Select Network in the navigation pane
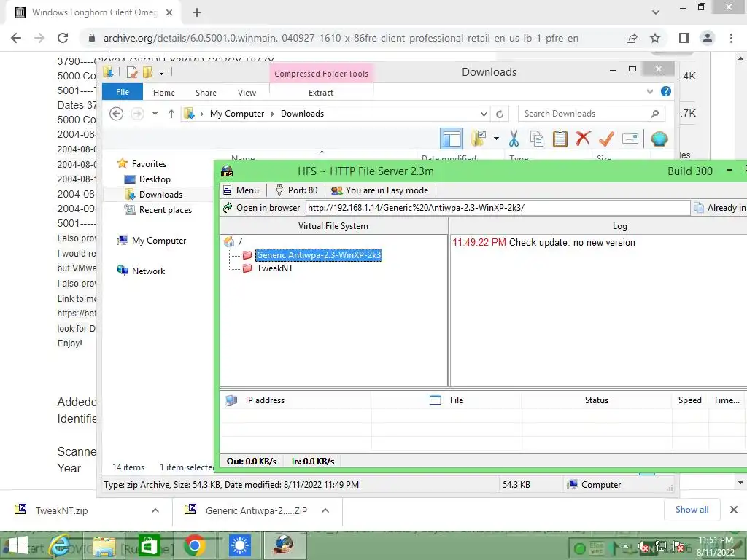 [x=141, y=271]
